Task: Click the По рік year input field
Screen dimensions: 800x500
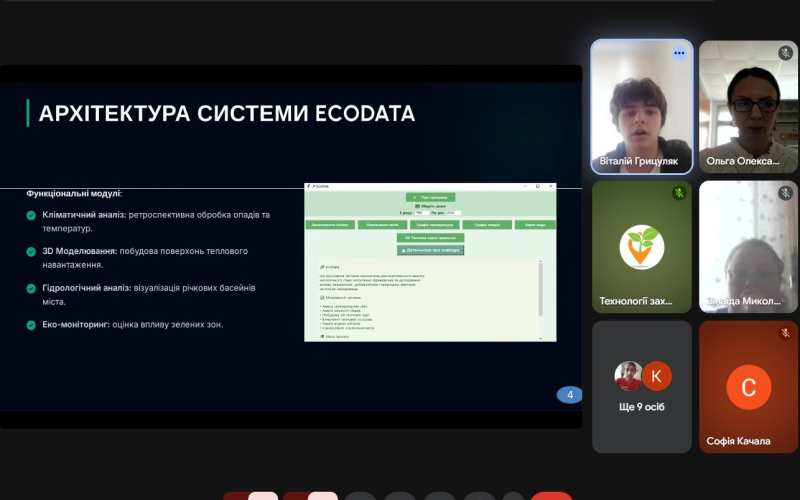Action: click(x=454, y=213)
